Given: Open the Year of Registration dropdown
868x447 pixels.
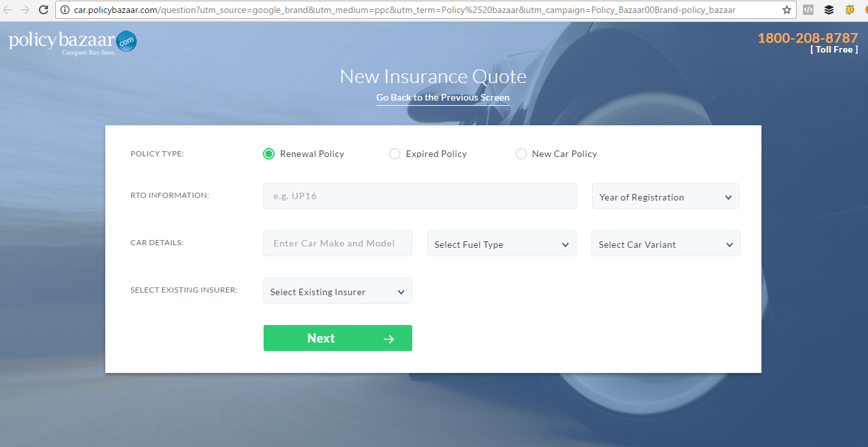Looking at the screenshot, I should coord(665,197).
